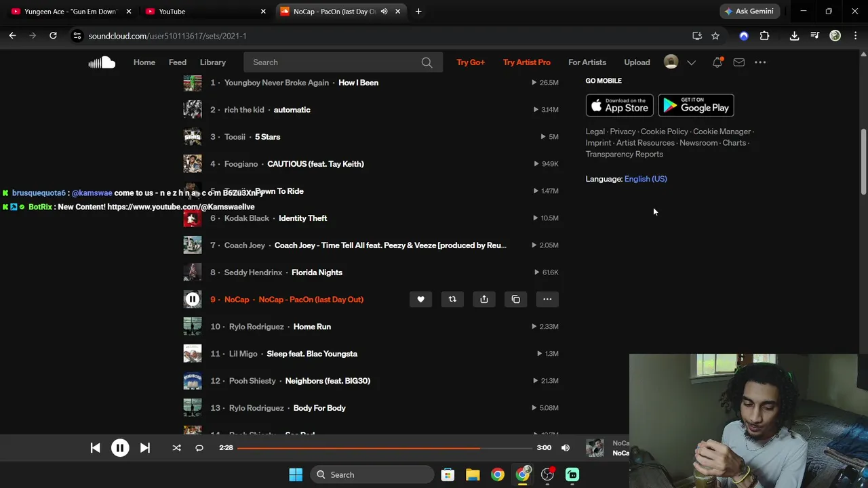
Task: Click the taskbar Search box
Action: click(372, 475)
